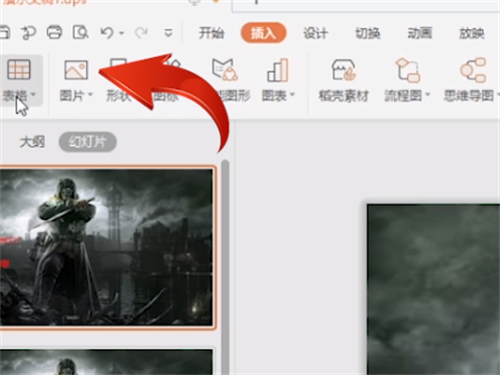The width and height of the screenshot is (500, 375).
Task: Select the 幻灯片 sidebar view pill
Action: click(88, 142)
